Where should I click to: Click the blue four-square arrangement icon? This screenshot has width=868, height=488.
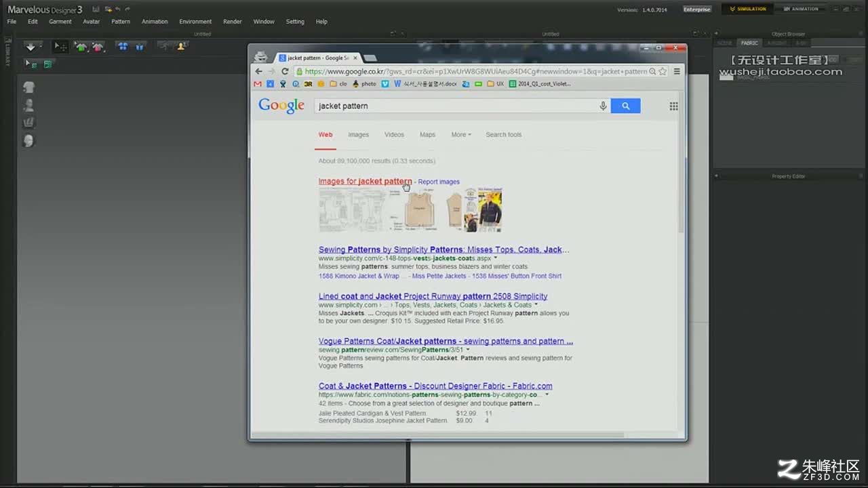123,47
